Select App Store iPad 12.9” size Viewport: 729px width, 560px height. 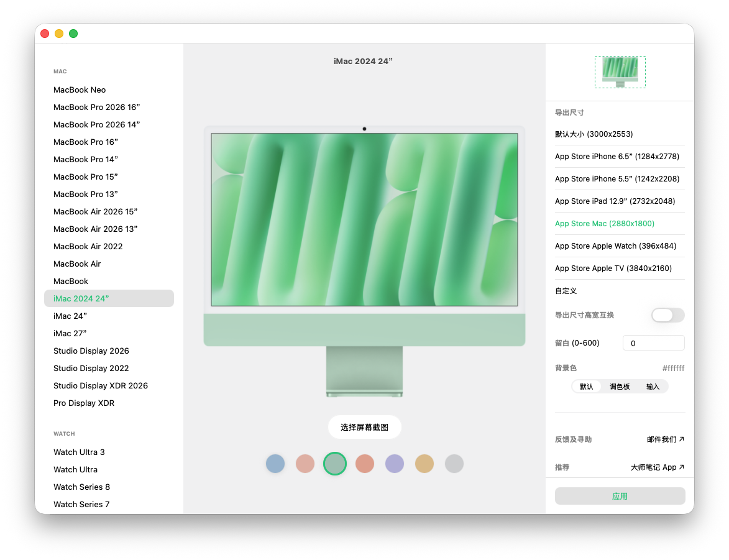pos(620,201)
